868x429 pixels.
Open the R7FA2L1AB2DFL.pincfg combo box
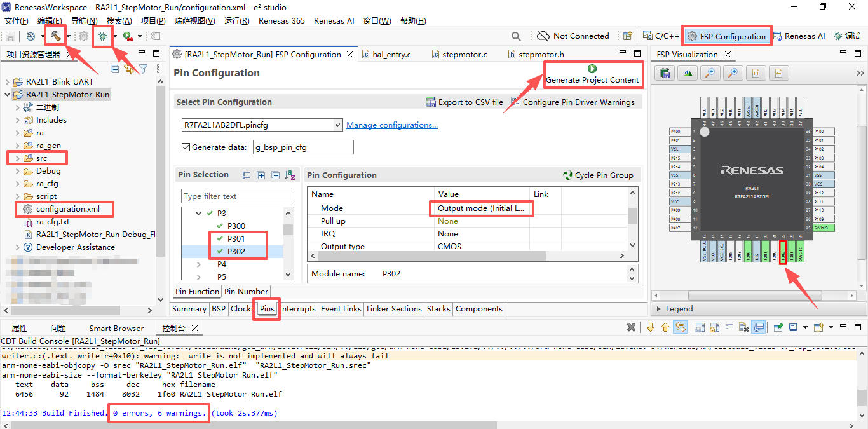(x=262, y=125)
